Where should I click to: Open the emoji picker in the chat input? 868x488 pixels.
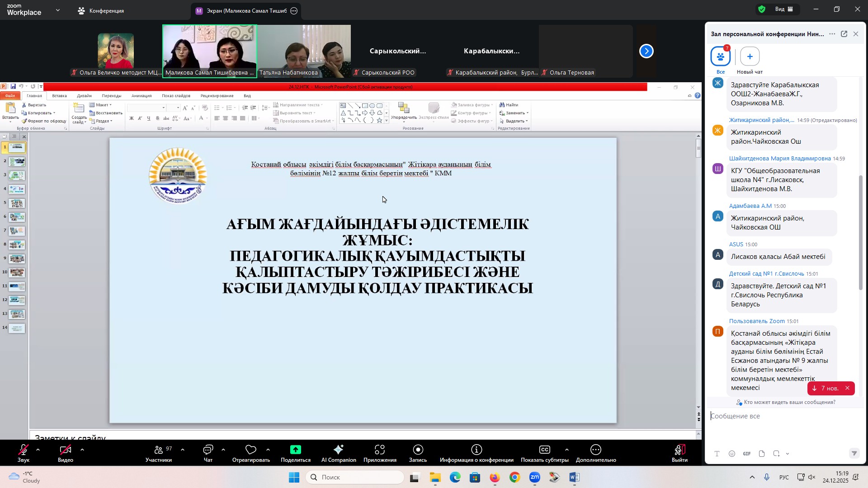(x=732, y=454)
